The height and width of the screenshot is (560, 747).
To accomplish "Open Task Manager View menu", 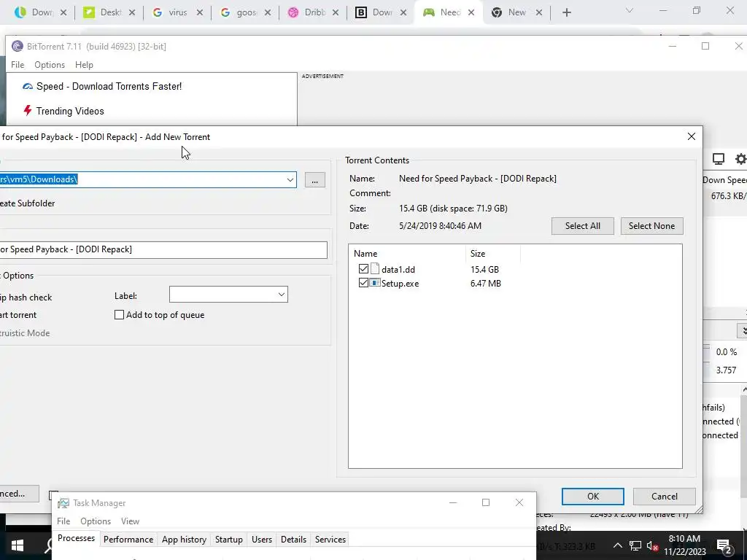I will click(130, 521).
